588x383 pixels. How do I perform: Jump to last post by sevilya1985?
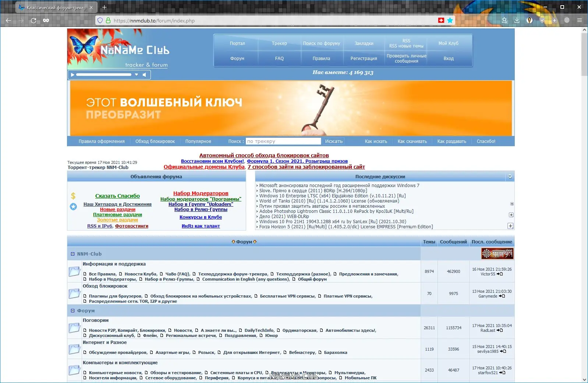pyautogui.click(x=503, y=351)
